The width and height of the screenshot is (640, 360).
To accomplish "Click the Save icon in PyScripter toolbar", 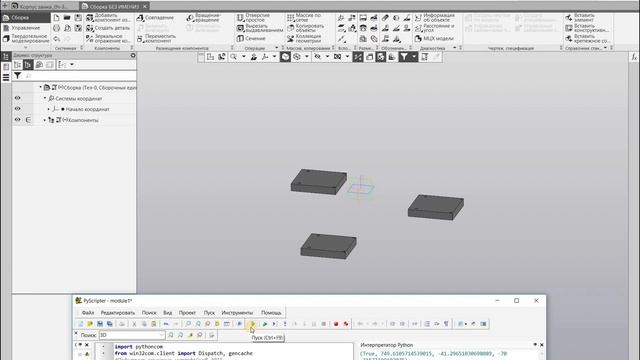I will (100, 324).
